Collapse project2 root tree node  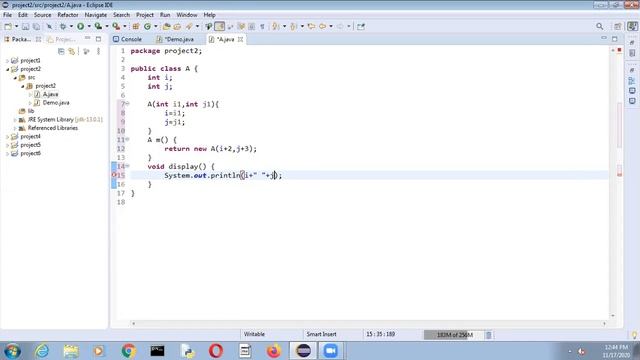[7, 69]
